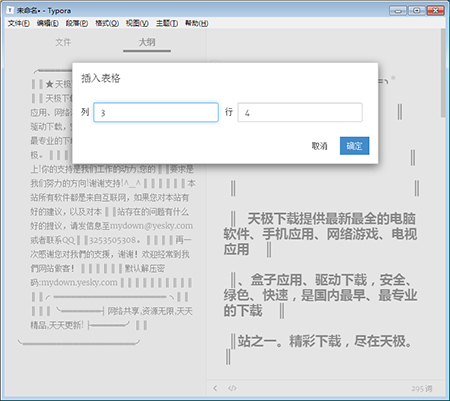Image resolution: width=450 pixels, height=401 pixels.
Task: Maximize the Typora window
Action: point(416,11)
